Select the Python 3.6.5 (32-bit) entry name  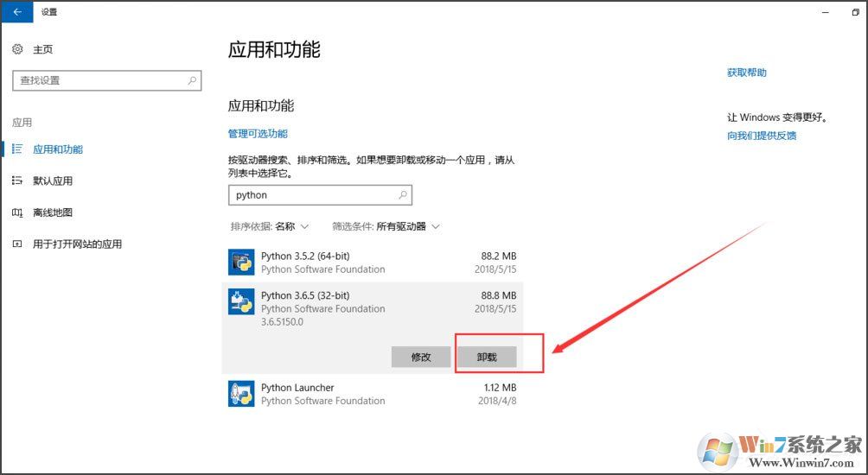pyautogui.click(x=305, y=295)
